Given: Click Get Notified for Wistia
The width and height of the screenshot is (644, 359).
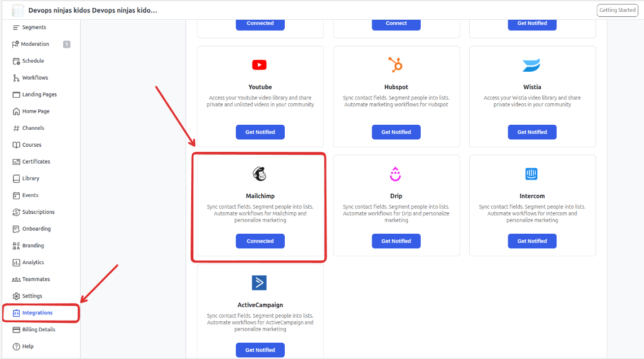Looking at the screenshot, I should [x=532, y=132].
